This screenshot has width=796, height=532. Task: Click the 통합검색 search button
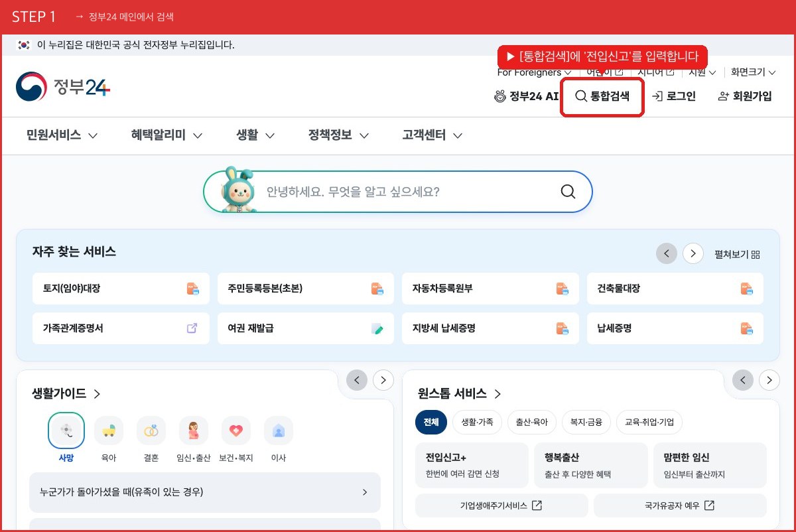click(602, 96)
